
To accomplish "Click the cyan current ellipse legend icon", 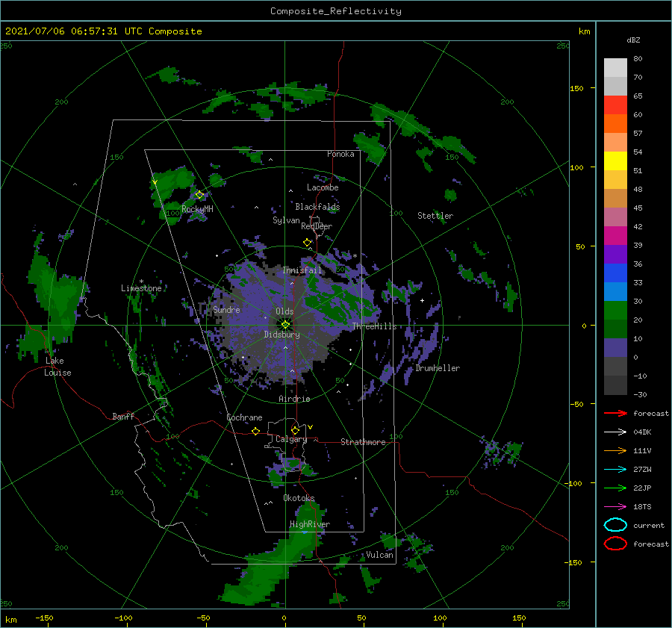I will (x=615, y=525).
